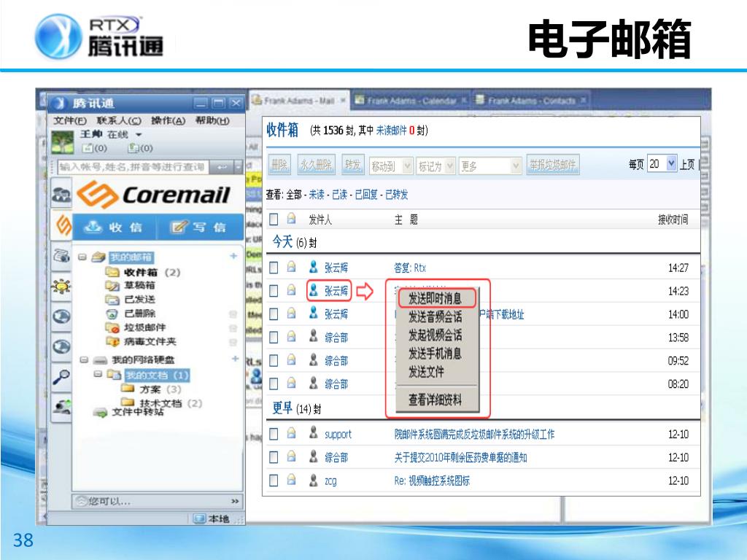Click the user avatar picture of 王帅
This screenshot has width=747, height=560.
coord(63,142)
